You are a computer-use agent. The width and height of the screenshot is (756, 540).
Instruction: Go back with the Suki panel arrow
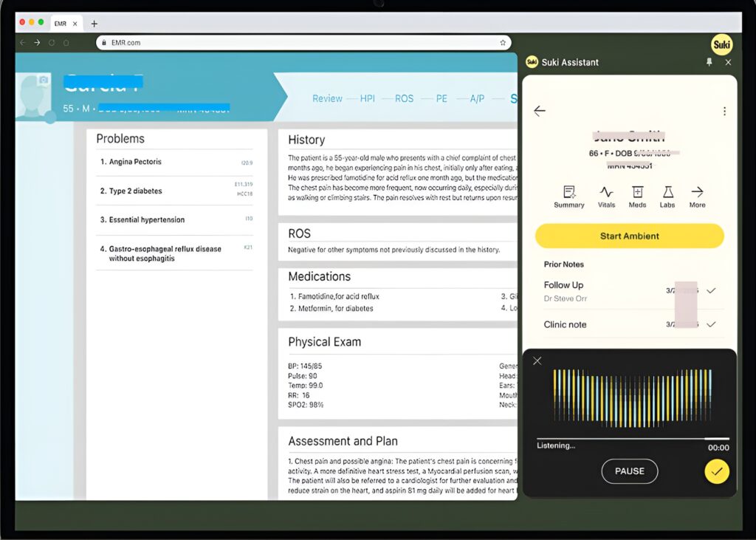point(540,111)
